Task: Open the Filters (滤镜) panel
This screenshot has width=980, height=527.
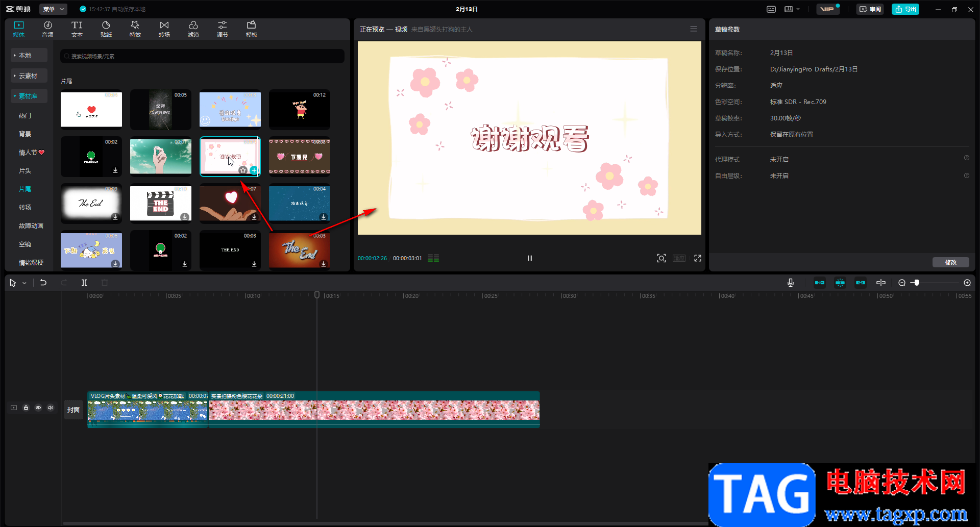Action: [193, 29]
